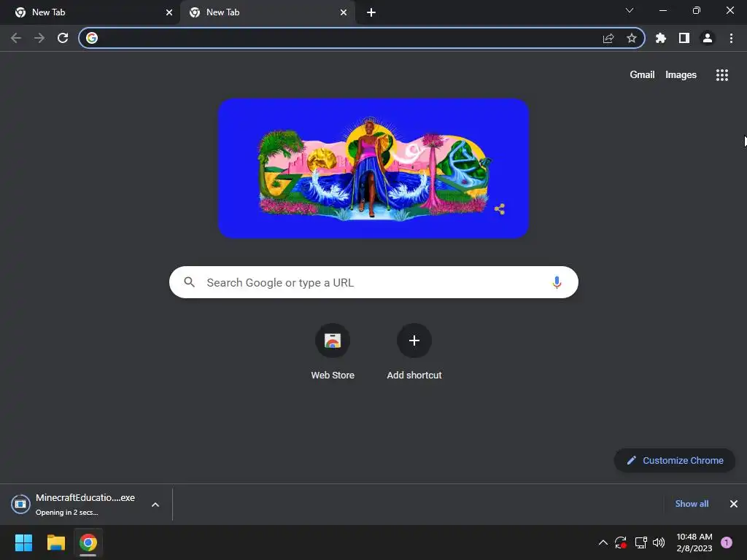Click the browser back arrow

coord(16,38)
